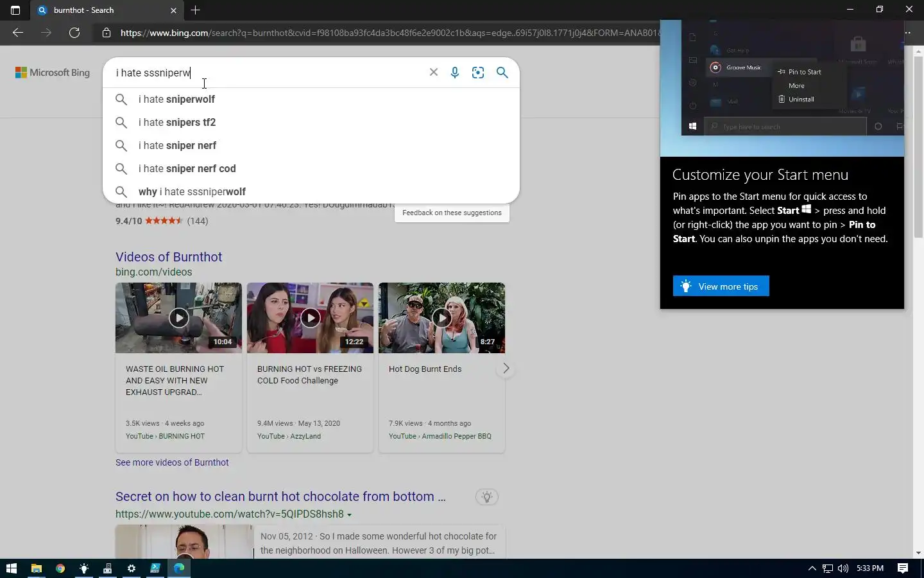Open Feedback on these suggestions
Screen dimensions: 924x578
452,213
